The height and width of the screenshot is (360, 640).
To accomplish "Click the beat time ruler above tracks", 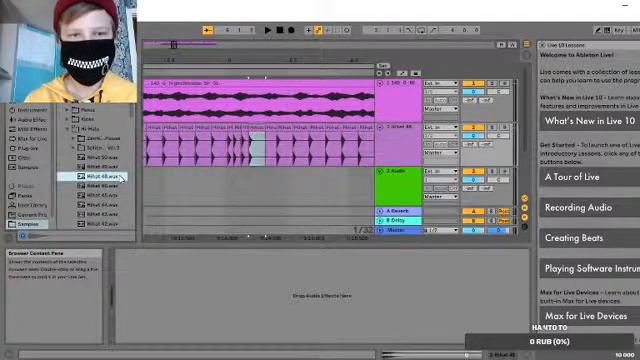I will point(258,60).
